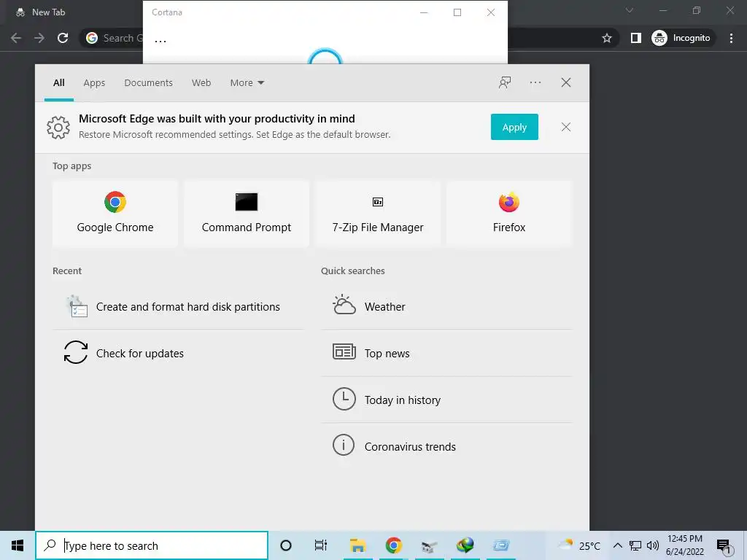This screenshot has width=747, height=560.
Task: Click the search feedback icon
Action: pyautogui.click(x=505, y=82)
